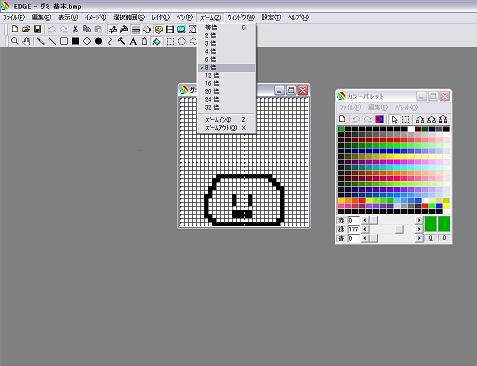Screen dimensions: 477x366
Task: Choose the checked 8x zoom option
Action: coord(227,68)
